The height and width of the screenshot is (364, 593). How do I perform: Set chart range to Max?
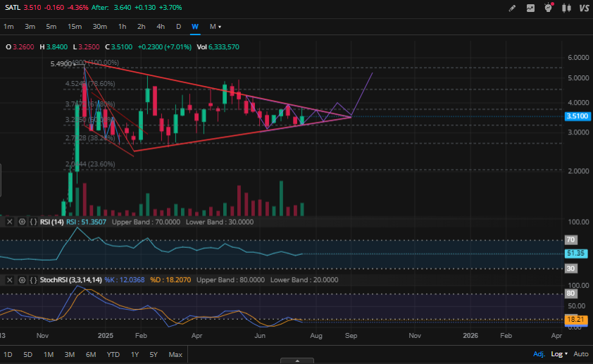(175, 355)
